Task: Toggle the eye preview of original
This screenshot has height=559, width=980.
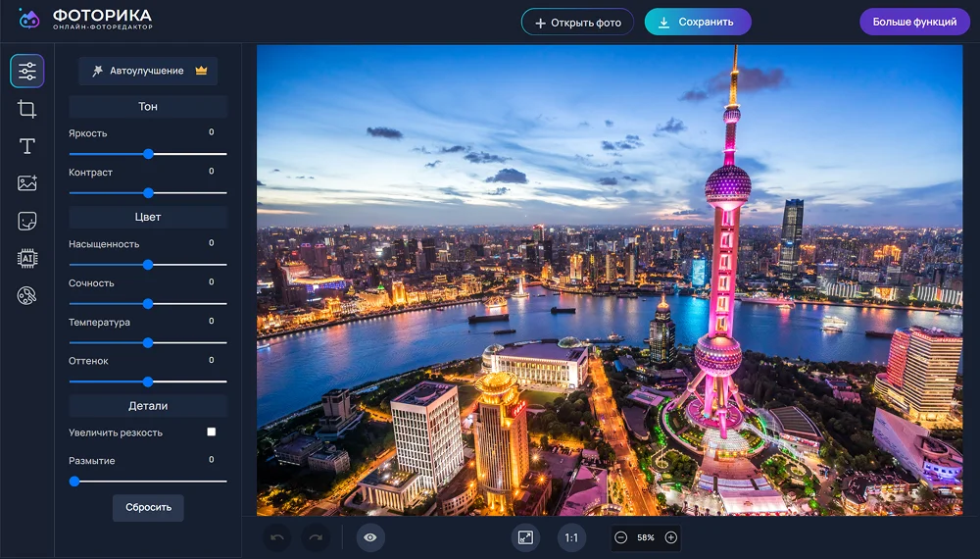Action: (x=370, y=537)
